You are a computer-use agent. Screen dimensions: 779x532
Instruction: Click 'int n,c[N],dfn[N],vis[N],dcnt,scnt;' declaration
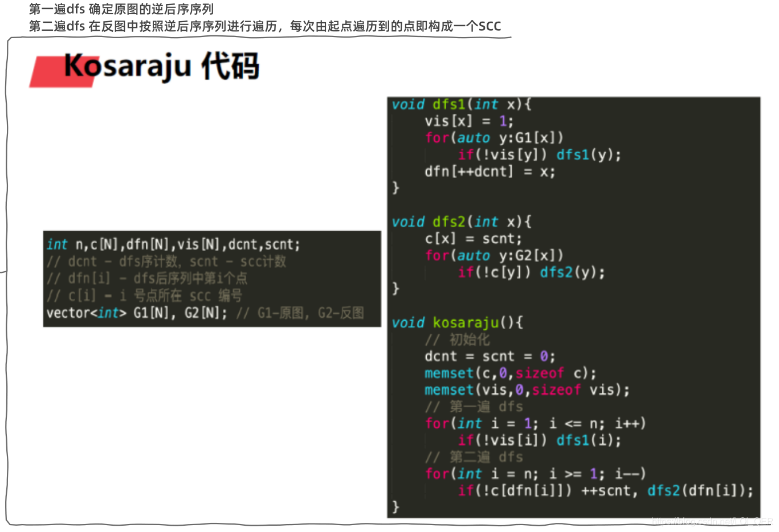[173, 244]
